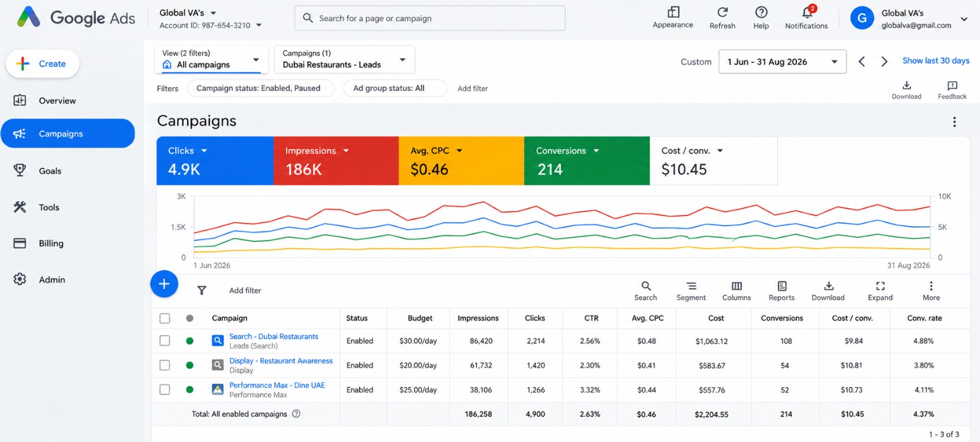This screenshot has width=980, height=442.
Task: Click the Google Ads logo
Action: pos(77,18)
